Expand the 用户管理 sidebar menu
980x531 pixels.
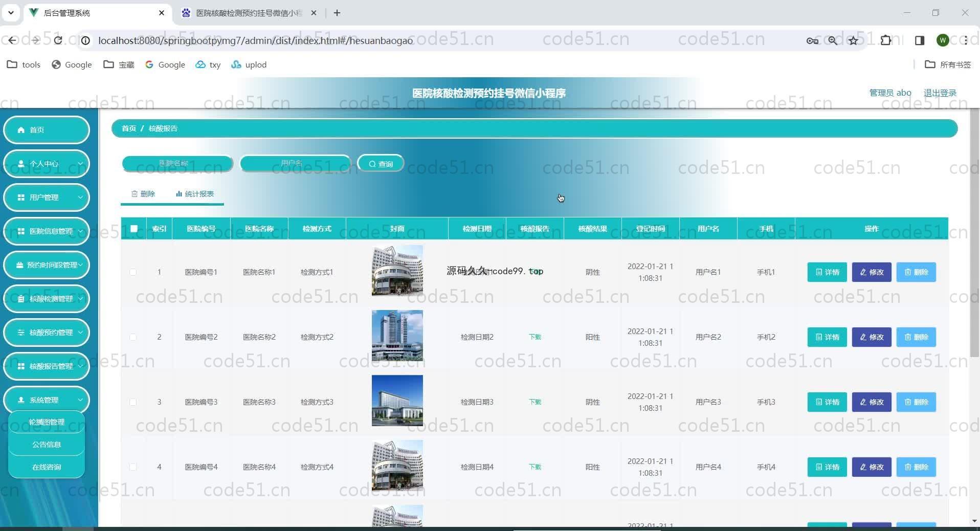pos(47,197)
